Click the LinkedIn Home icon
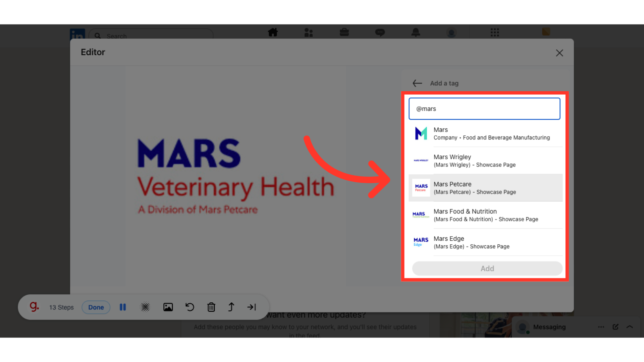644x362 pixels. click(x=273, y=33)
